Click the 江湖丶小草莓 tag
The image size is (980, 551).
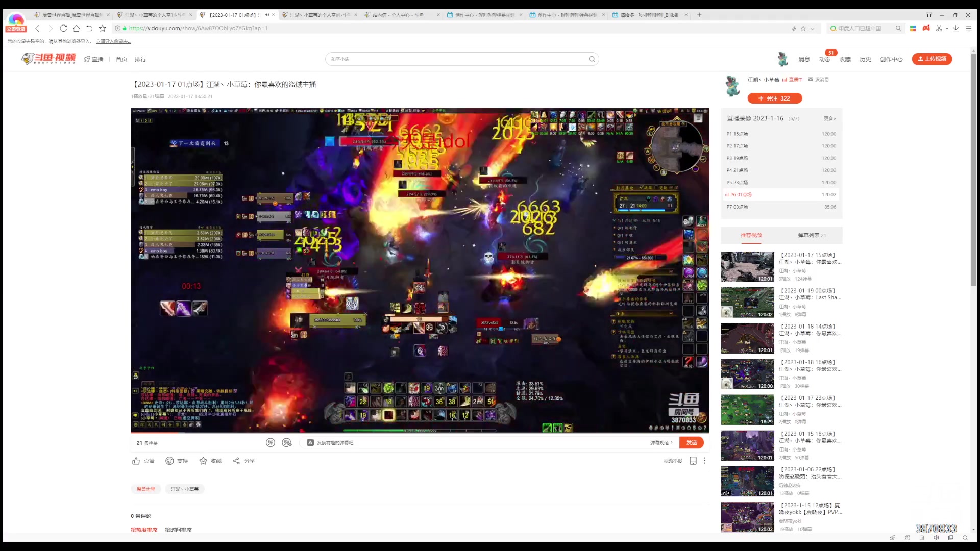[185, 489]
